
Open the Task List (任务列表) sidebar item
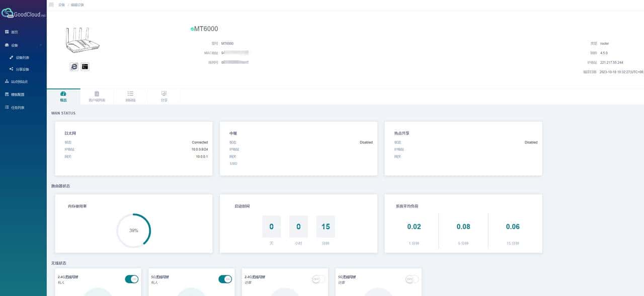click(18, 108)
